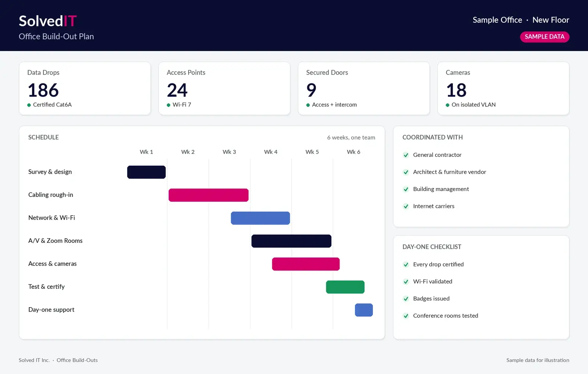The height and width of the screenshot is (374, 588).
Task: Click the Wk 6 column header
Action: 354,152
